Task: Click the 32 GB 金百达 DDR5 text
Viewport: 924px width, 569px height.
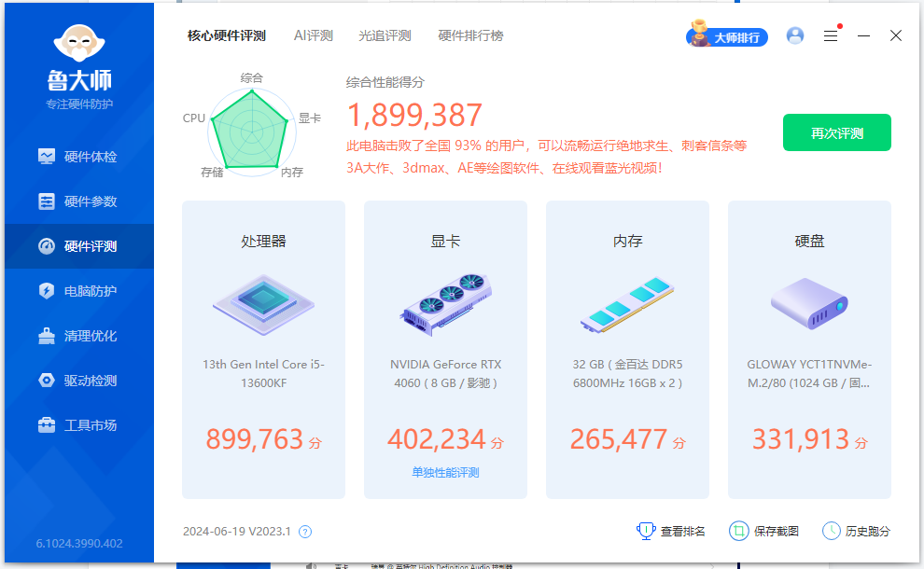Action: click(x=627, y=374)
